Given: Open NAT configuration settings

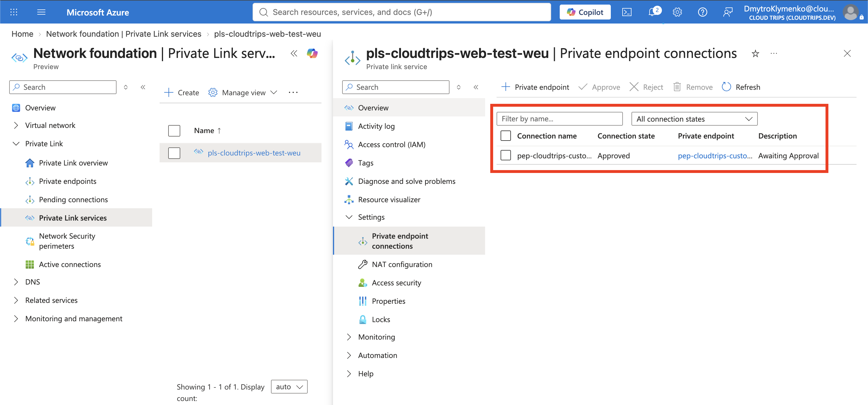Looking at the screenshot, I should [x=402, y=264].
